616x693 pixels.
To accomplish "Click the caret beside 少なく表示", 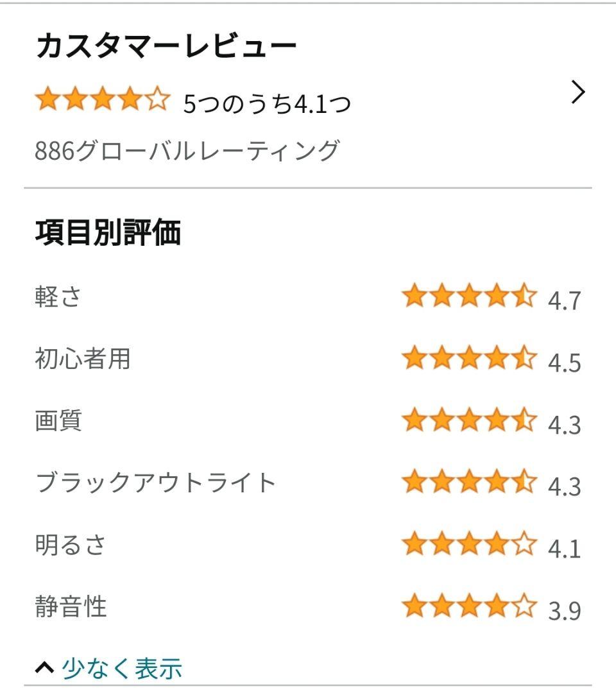I will [x=44, y=669].
